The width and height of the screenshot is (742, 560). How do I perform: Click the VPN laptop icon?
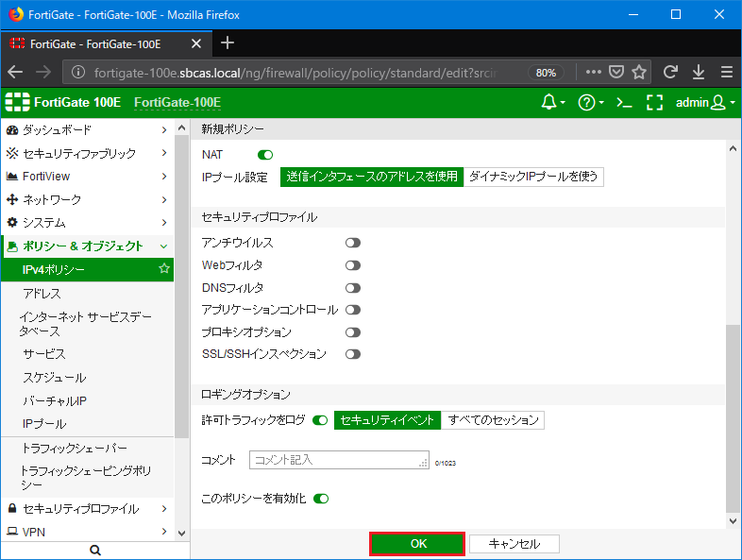[12, 531]
